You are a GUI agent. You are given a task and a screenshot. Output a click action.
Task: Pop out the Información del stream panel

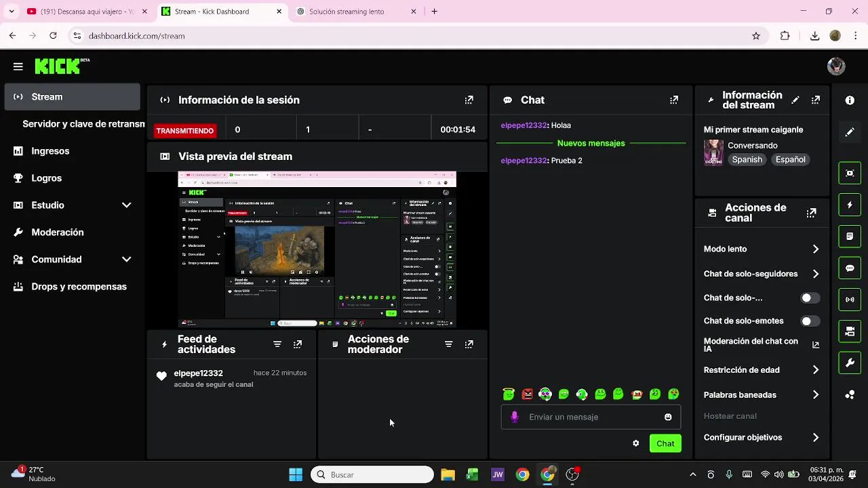coord(816,100)
